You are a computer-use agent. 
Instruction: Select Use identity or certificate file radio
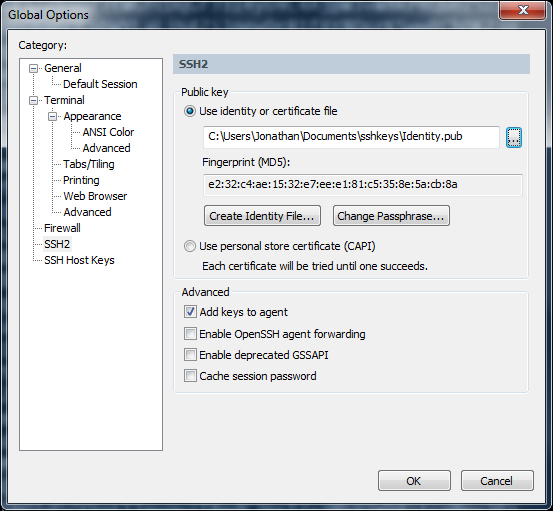coord(190,111)
